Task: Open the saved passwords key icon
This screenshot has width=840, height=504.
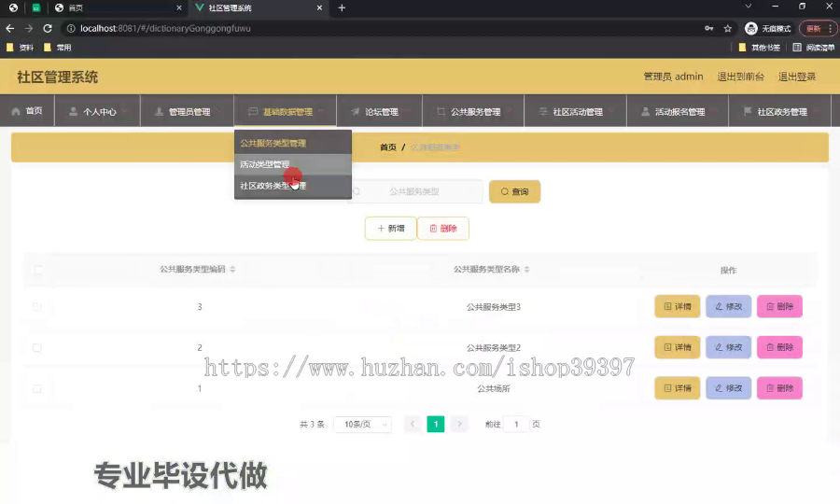Action: [708, 28]
